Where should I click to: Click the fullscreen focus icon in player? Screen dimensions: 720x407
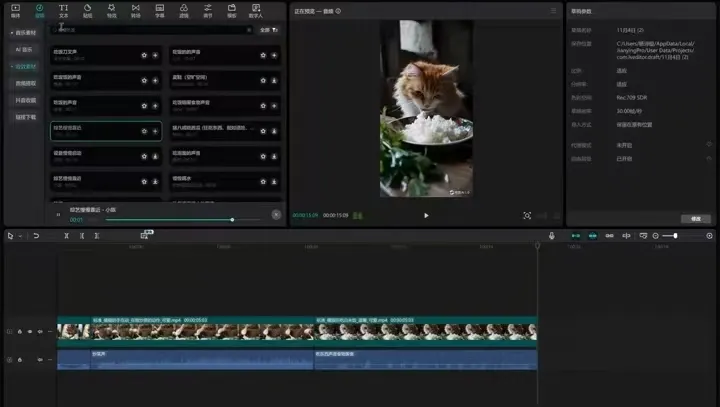[x=527, y=215]
